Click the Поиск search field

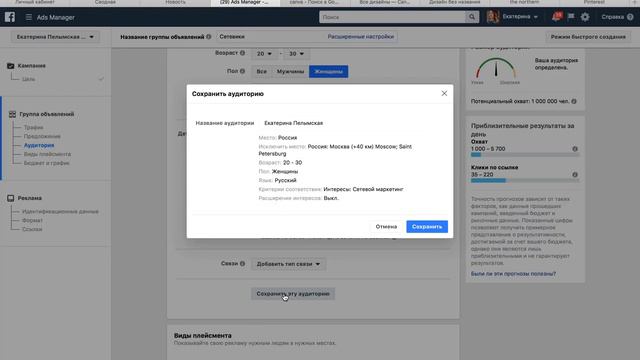tap(392, 17)
